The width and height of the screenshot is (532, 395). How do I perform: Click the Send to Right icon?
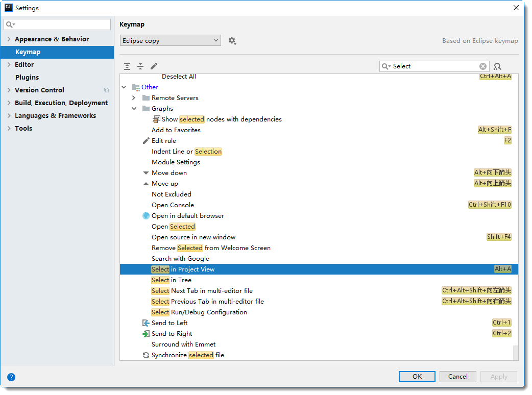pos(146,334)
